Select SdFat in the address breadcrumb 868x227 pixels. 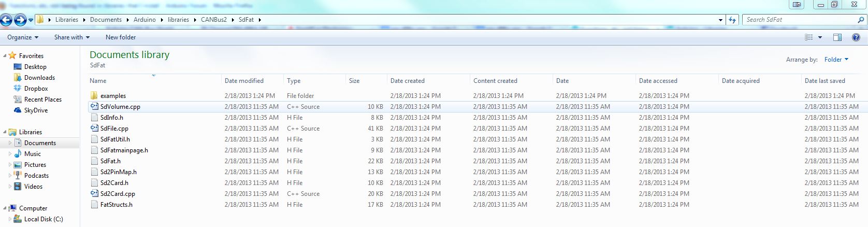pyautogui.click(x=246, y=20)
